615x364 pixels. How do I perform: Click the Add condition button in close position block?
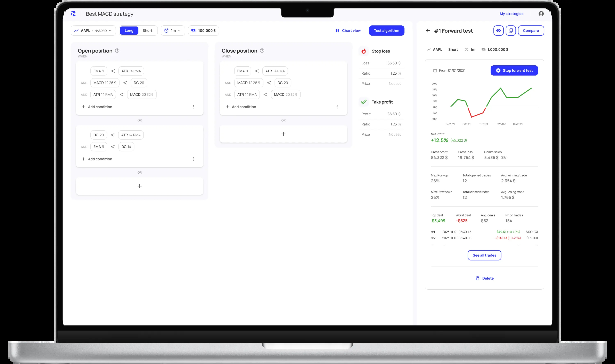coord(240,107)
